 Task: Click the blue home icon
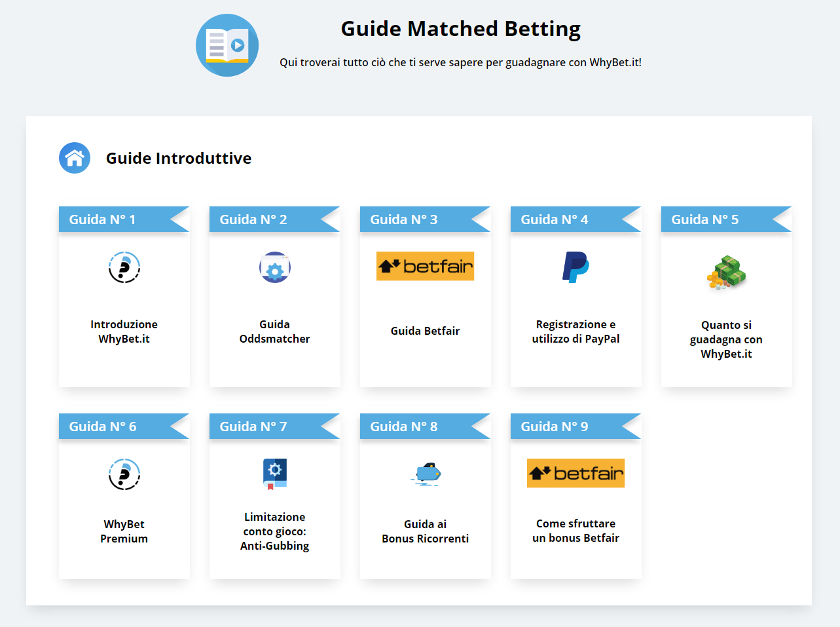click(75, 158)
